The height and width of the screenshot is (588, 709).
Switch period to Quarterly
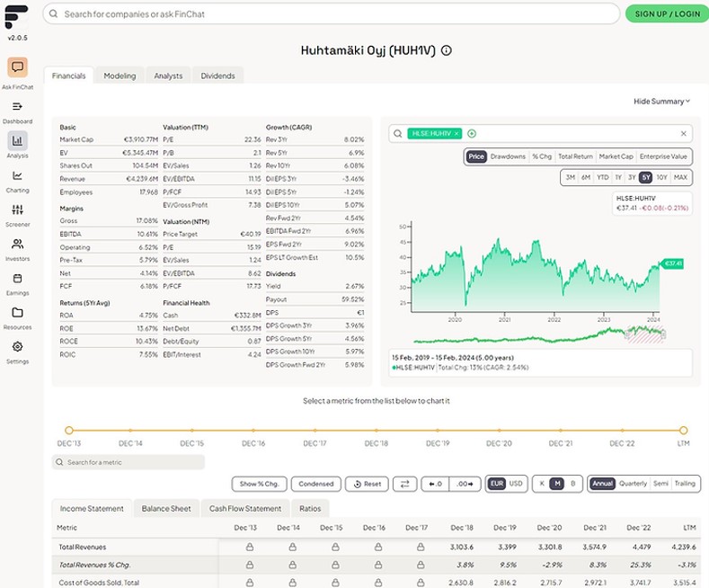[x=633, y=484]
